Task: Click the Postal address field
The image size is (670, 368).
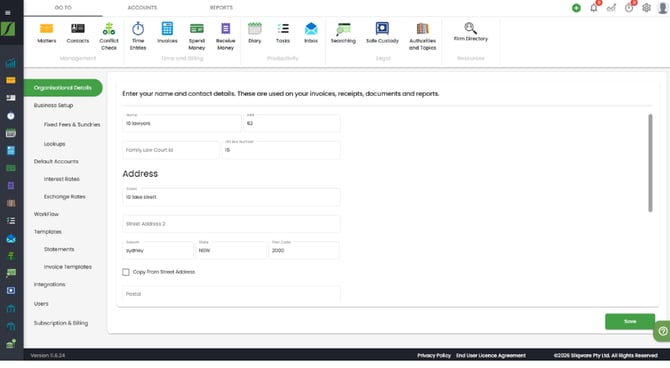Action: click(231, 294)
